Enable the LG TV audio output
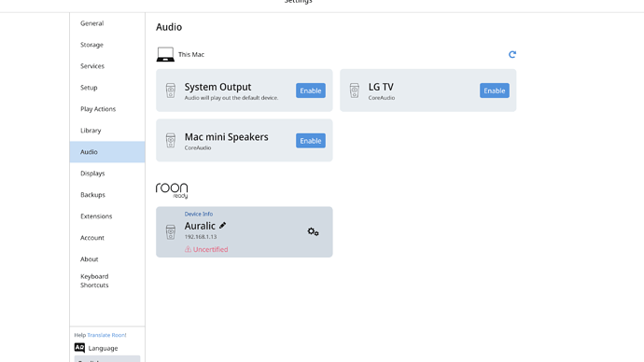644x362 pixels. coord(495,90)
